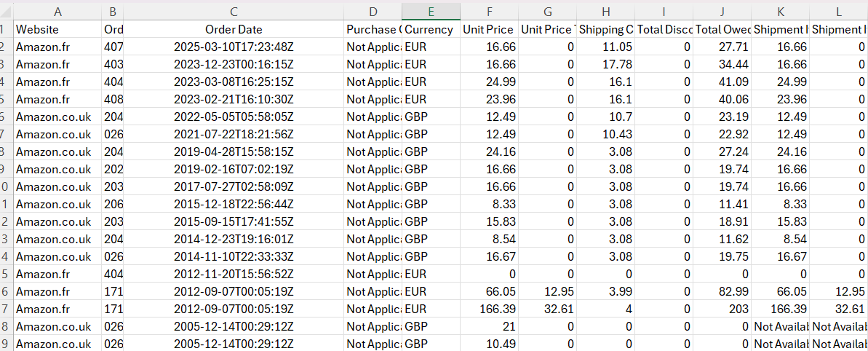Screen dimensions: 868x351
Task: Click Total Owed value 27.71
Action: pyautogui.click(x=722, y=47)
